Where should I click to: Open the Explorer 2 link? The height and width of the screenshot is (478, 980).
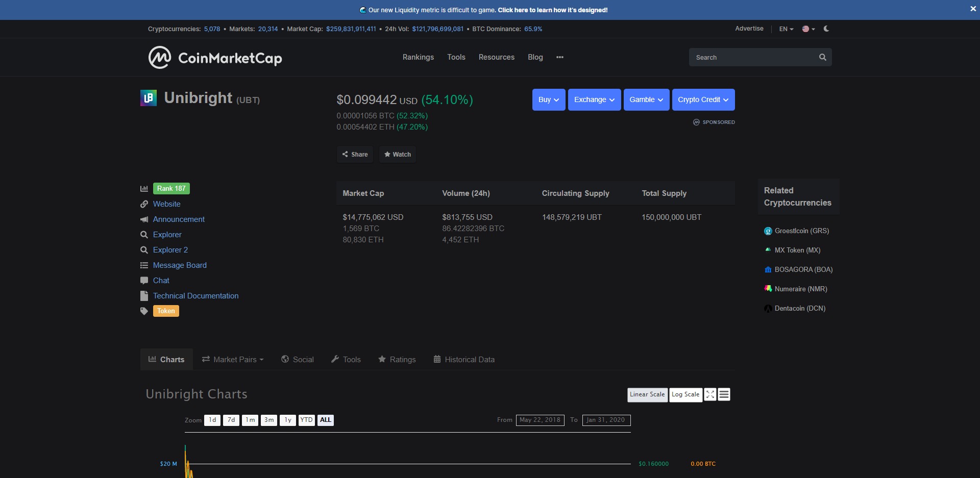click(170, 250)
